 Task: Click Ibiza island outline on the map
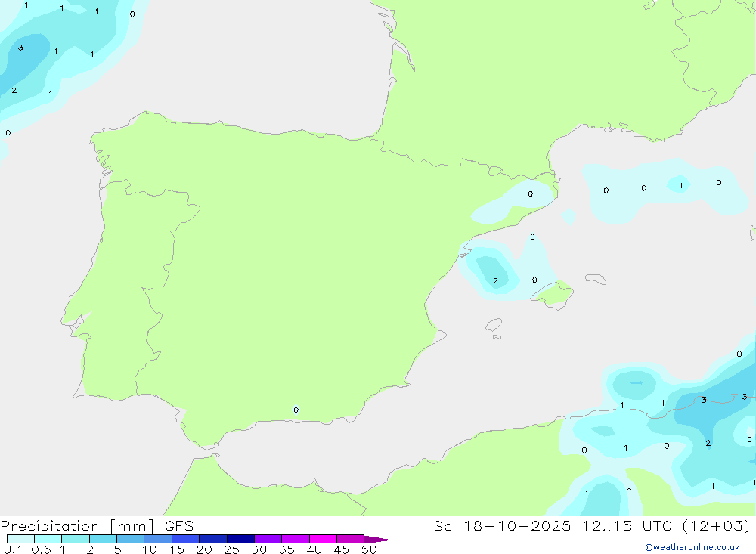[x=494, y=324]
